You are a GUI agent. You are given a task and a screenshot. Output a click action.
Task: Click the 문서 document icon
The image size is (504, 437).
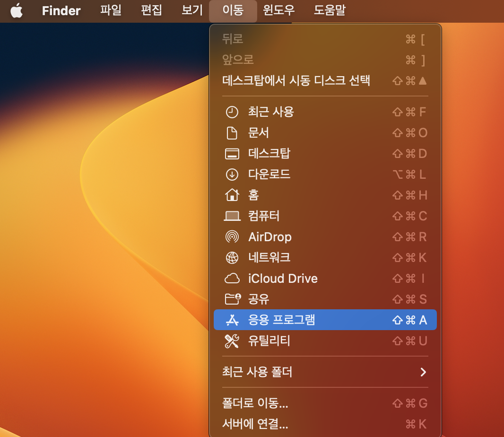tap(232, 132)
